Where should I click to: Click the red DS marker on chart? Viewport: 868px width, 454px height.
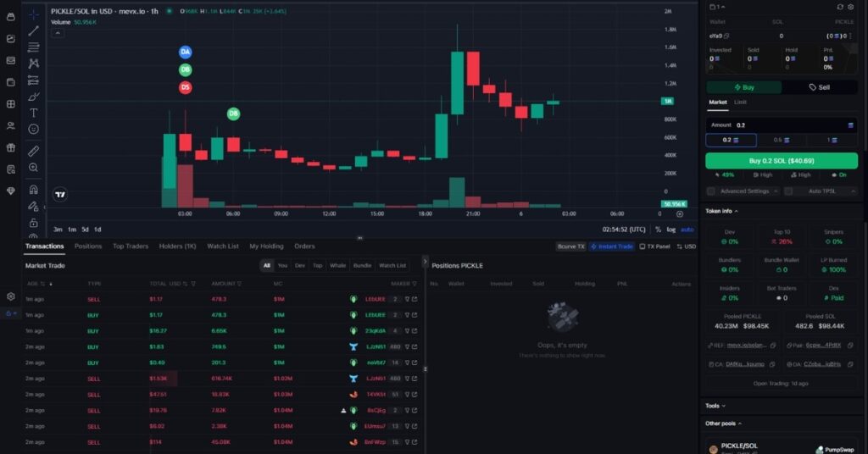(x=185, y=87)
